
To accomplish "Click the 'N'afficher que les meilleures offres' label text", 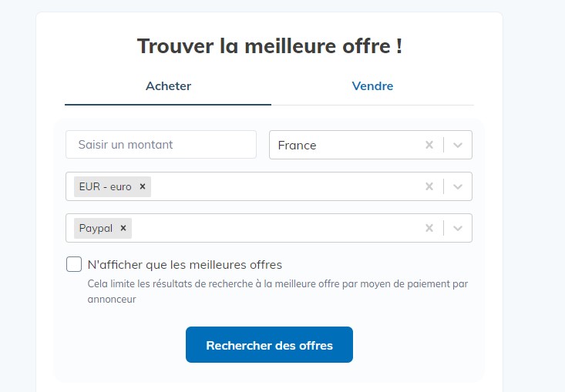I will pyautogui.click(x=185, y=265).
